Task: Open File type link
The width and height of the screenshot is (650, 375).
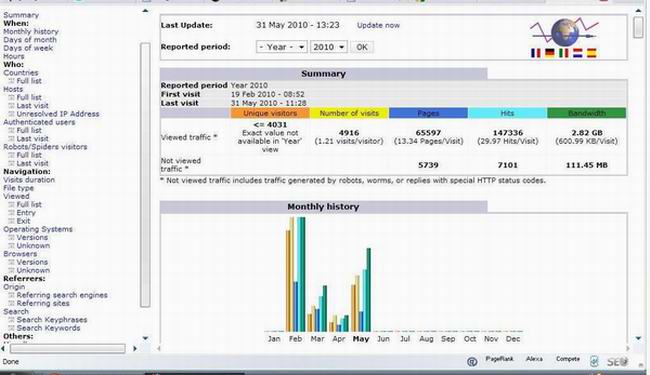Action: (x=19, y=188)
